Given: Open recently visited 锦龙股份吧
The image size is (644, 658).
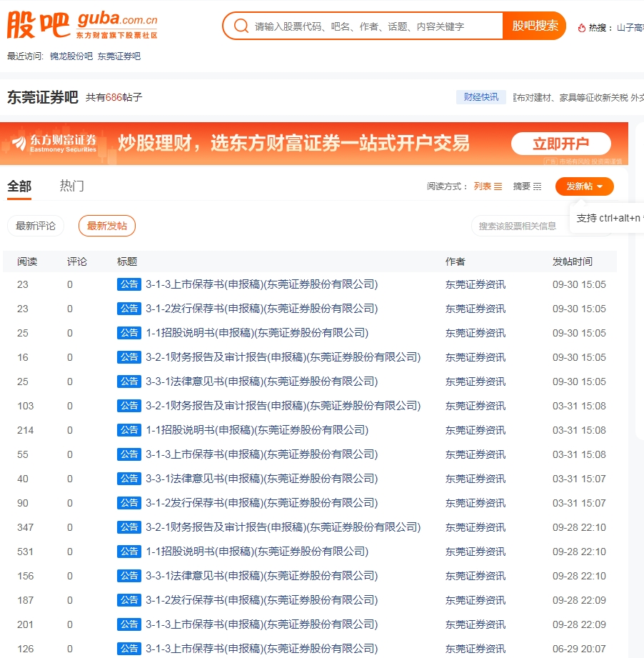Looking at the screenshot, I should tap(71, 56).
